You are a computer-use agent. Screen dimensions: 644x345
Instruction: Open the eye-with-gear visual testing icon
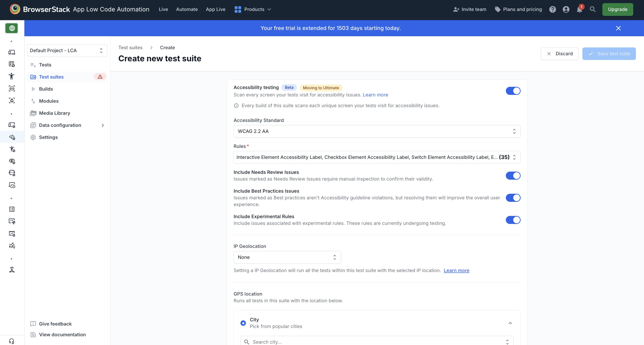[12, 161]
